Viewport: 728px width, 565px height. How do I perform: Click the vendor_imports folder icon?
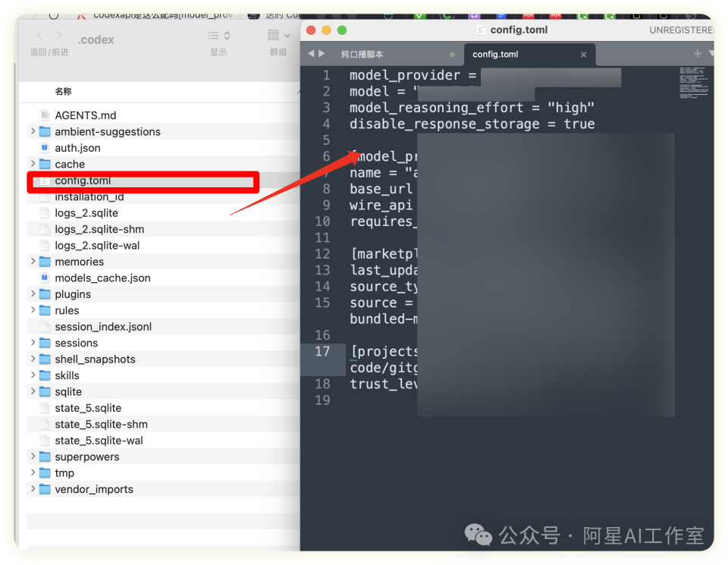(x=45, y=489)
